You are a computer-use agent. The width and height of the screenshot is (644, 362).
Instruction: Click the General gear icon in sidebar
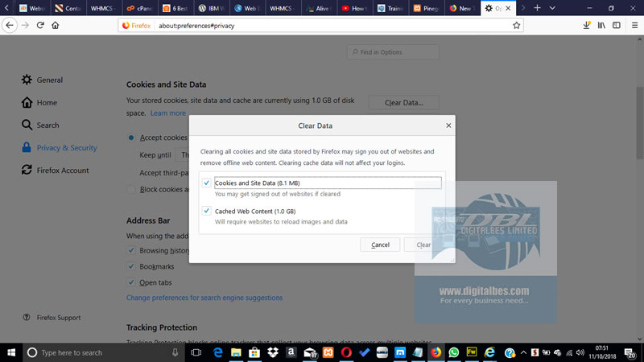pos(27,80)
